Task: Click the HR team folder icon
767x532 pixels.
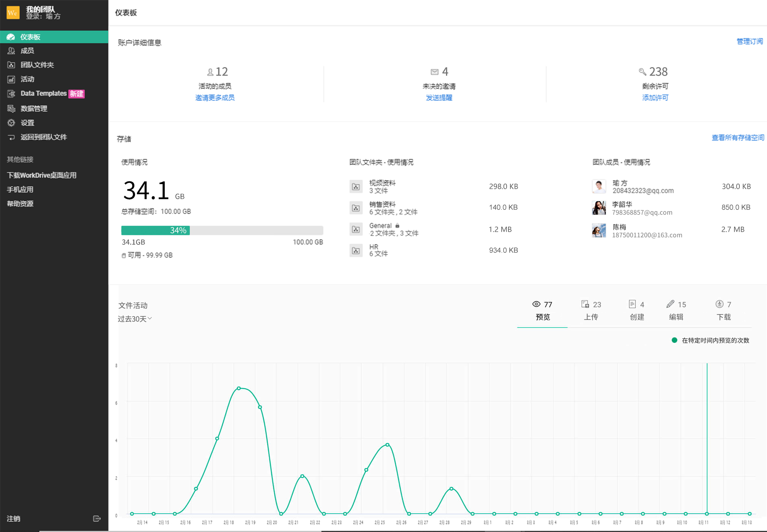Action: (x=356, y=250)
